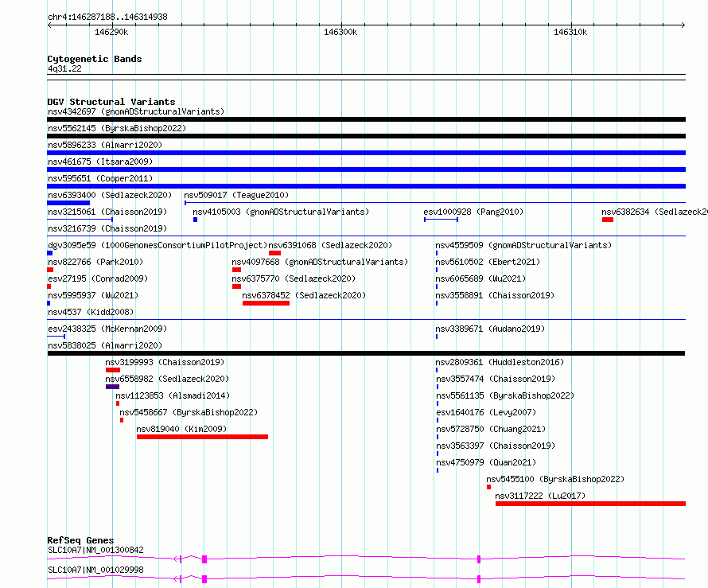Click the red nsv819040 Kim2009 bar

(x=202, y=437)
